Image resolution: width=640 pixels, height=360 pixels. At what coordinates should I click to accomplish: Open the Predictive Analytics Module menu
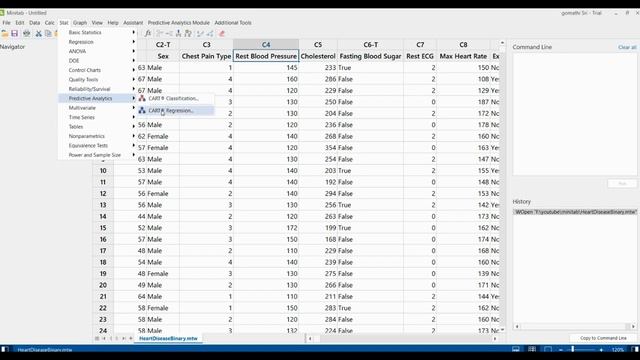179,23
